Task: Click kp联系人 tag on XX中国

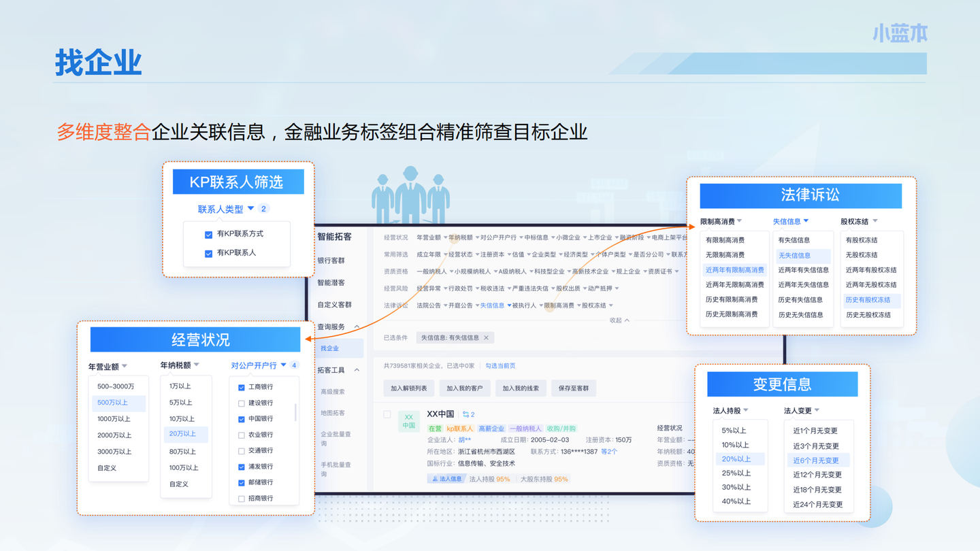Action: coord(459,429)
